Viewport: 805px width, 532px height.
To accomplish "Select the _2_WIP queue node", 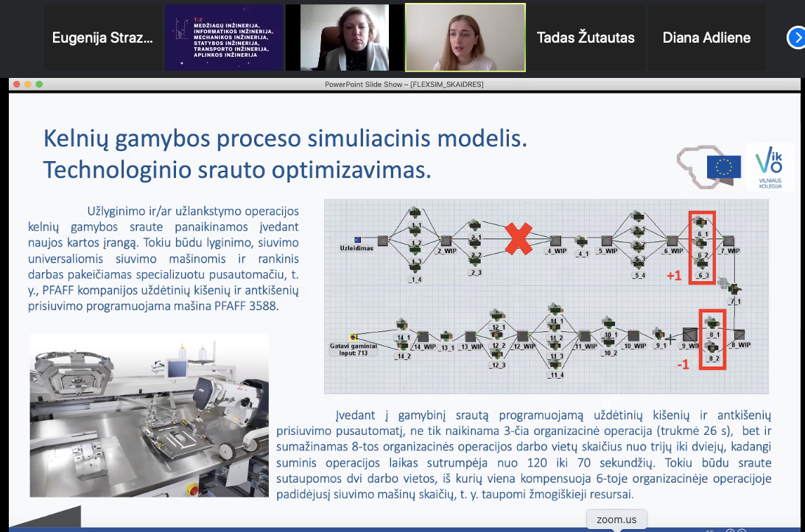I will pyautogui.click(x=446, y=240).
